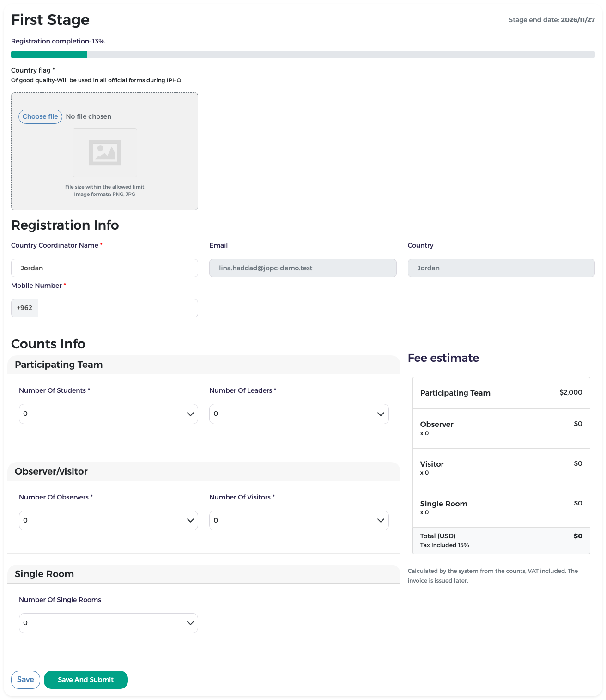The image size is (606, 700).
Task: Click the Save And Submit button
Action: coord(86,680)
